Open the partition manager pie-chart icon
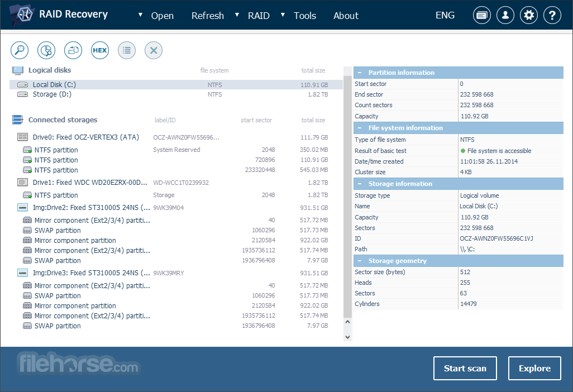This screenshot has height=392, width=573. pyautogui.click(x=46, y=50)
